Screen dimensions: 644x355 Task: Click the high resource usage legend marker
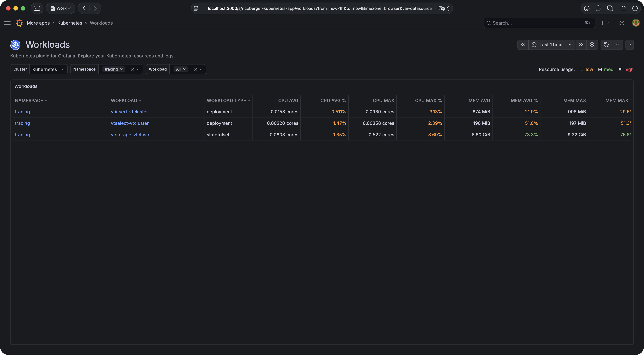click(x=620, y=69)
